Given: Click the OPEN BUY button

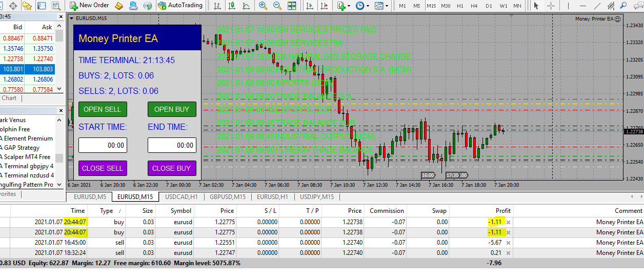Looking at the screenshot, I should click(172, 109).
